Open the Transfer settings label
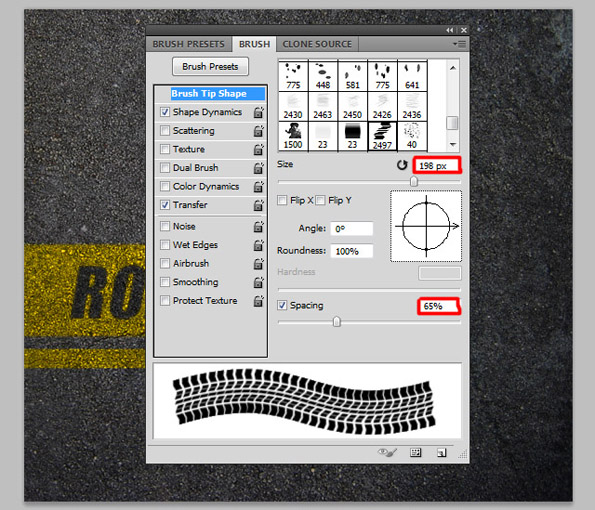 click(x=190, y=205)
